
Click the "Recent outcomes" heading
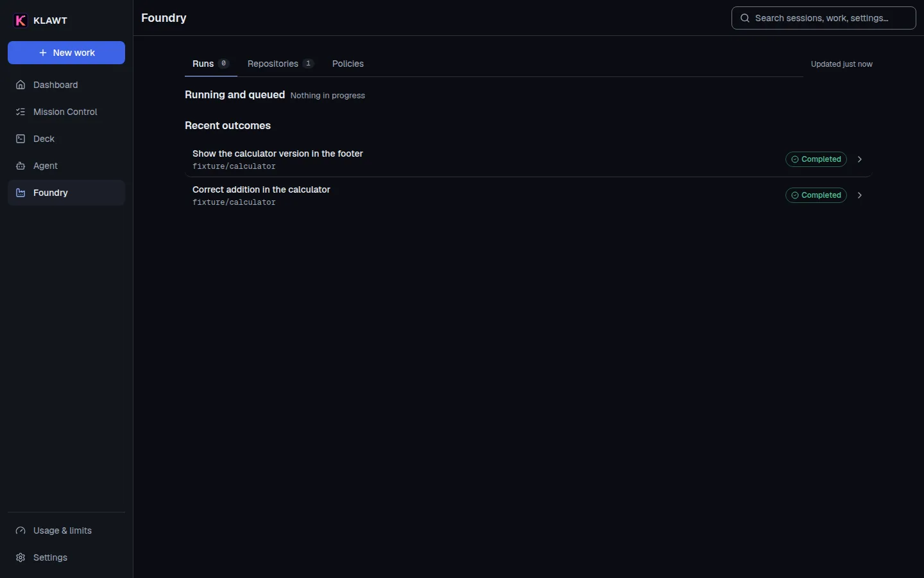click(x=228, y=125)
